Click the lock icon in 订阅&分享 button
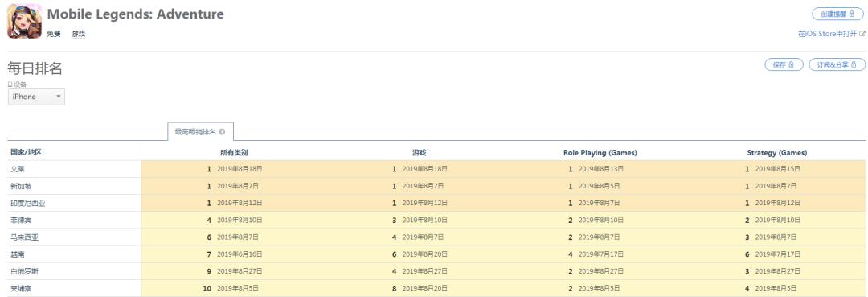Screen dimensions: 868x297 pyautogui.click(x=854, y=65)
